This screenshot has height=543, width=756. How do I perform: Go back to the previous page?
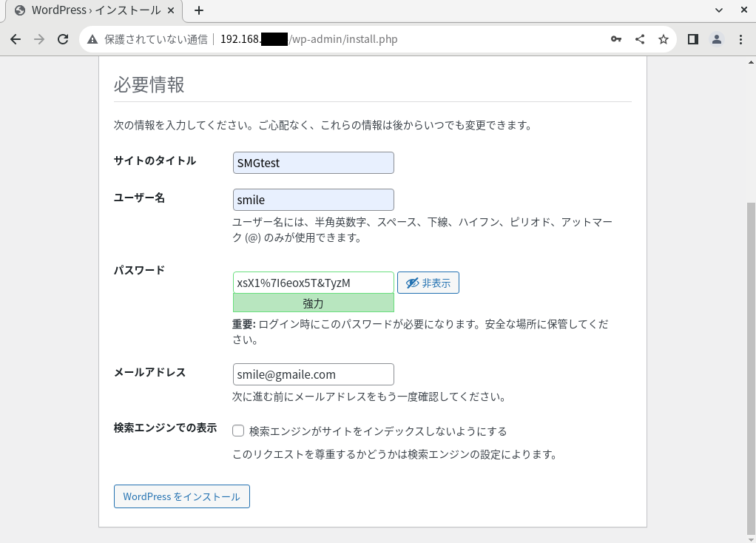(x=16, y=39)
